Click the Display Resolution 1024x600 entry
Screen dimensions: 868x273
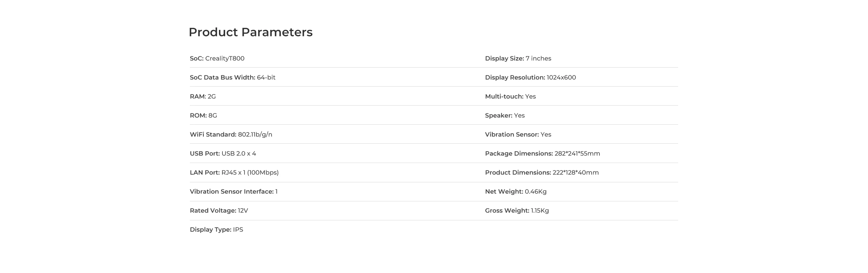[x=530, y=77]
